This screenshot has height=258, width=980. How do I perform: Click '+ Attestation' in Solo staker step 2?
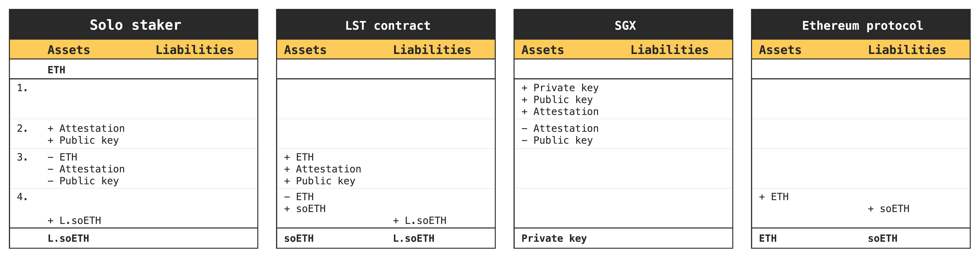coord(86,128)
